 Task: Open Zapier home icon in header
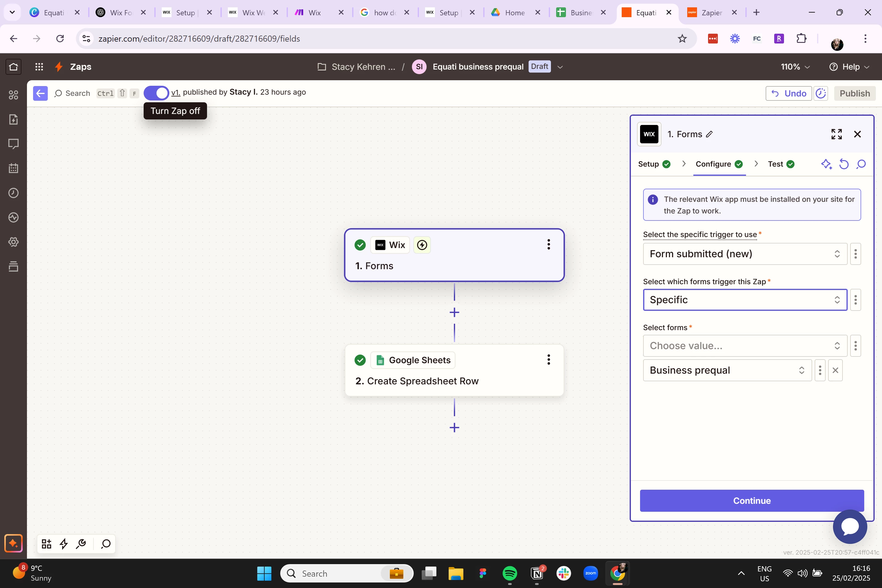pyautogui.click(x=13, y=67)
